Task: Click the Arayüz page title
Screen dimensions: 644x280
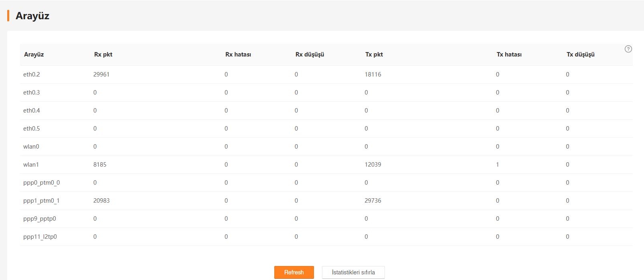Action: click(x=32, y=16)
